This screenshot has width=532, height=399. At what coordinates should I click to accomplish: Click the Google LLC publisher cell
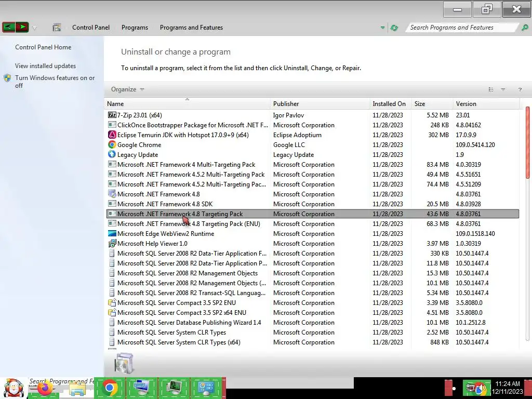click(289, 144)
